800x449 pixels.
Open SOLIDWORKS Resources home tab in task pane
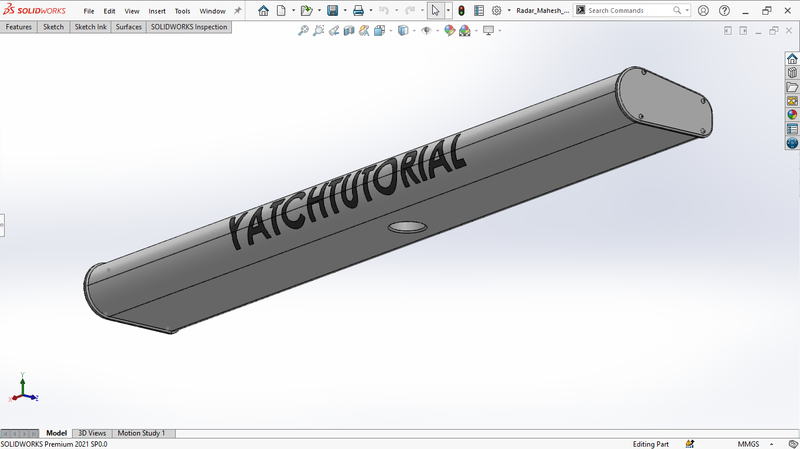792,59
